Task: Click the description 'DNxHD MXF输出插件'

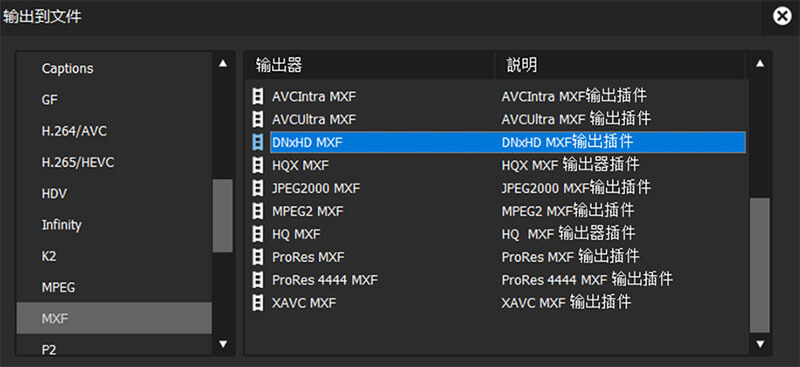Action: [567, 142]
